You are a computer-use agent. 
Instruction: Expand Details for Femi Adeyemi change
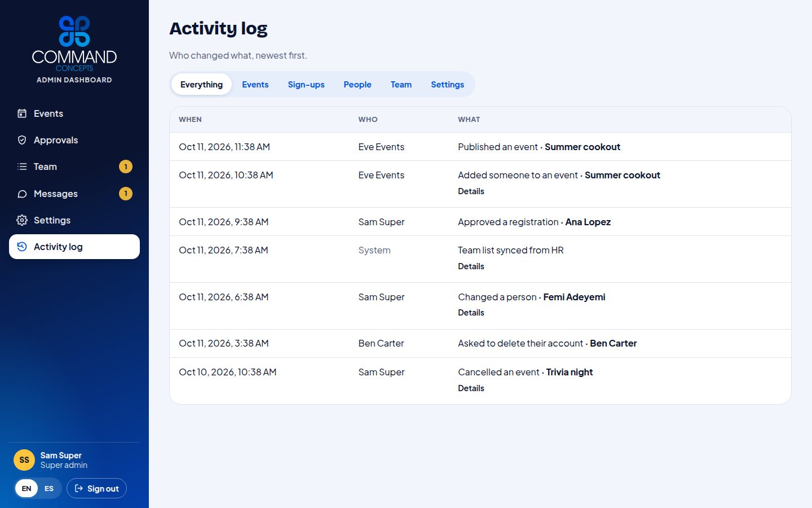[x=471, y=313]
